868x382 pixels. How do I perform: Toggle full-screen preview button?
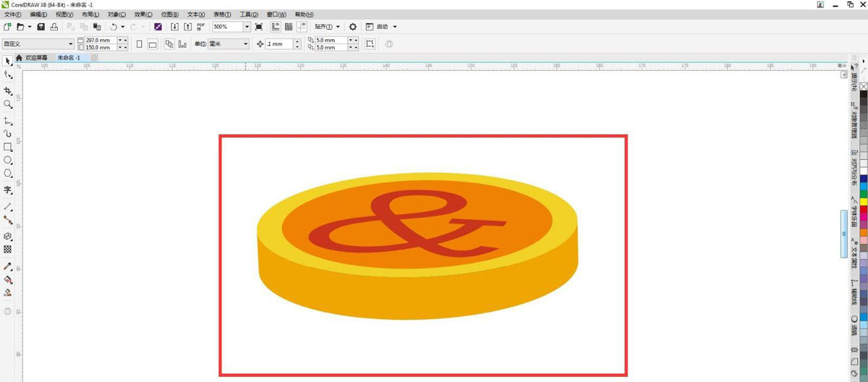coord(259,27)
